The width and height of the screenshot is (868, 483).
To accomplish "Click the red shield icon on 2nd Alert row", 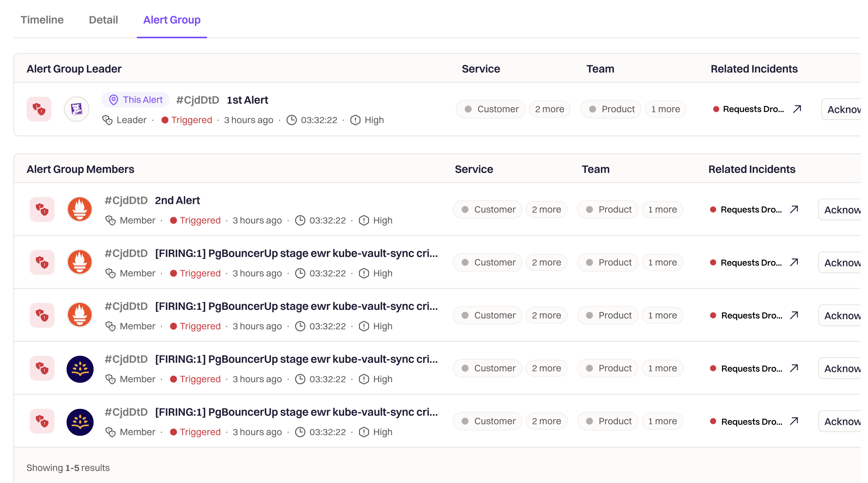I will pyautogui.click(x=42, y=209).
